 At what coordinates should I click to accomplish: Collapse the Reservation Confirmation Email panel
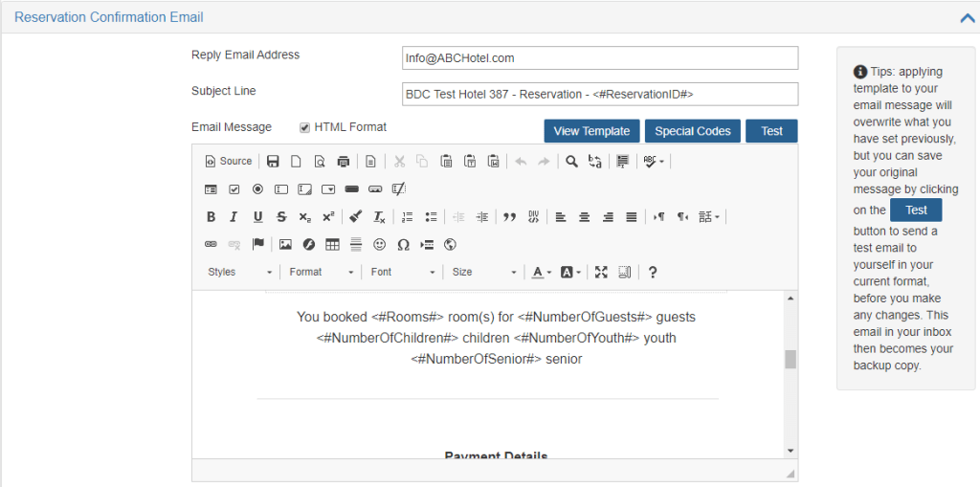[967, 17]
